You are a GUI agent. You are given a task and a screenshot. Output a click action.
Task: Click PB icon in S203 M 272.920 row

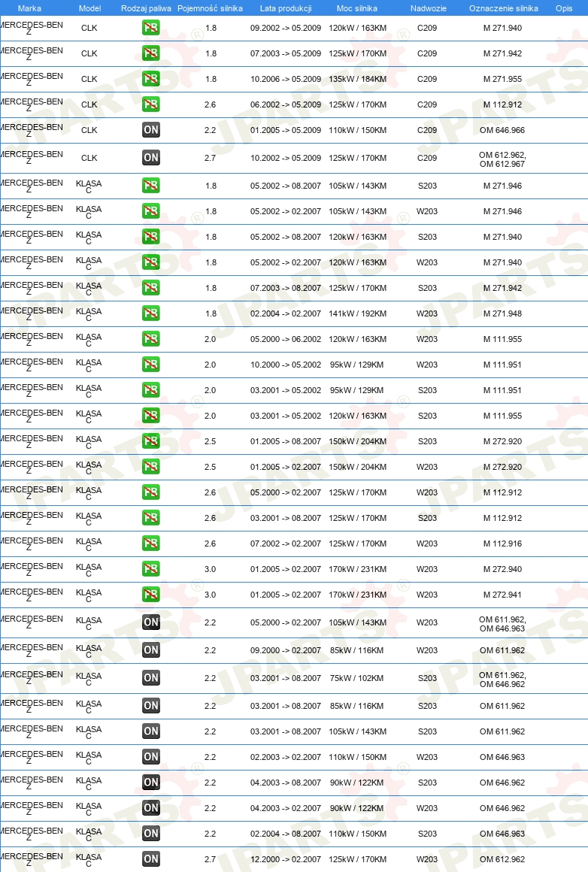click(x=150, y=441)
